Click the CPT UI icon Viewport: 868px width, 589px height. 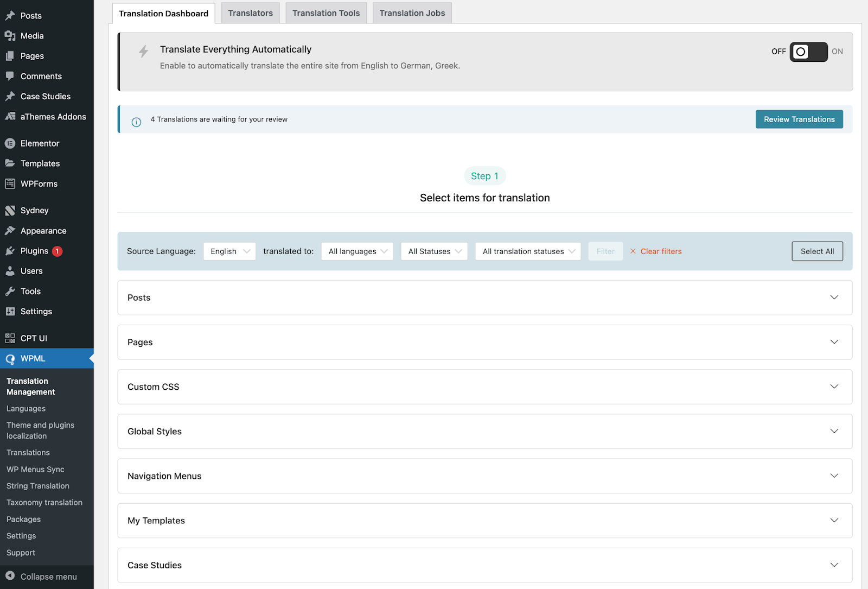coord(10,338)
